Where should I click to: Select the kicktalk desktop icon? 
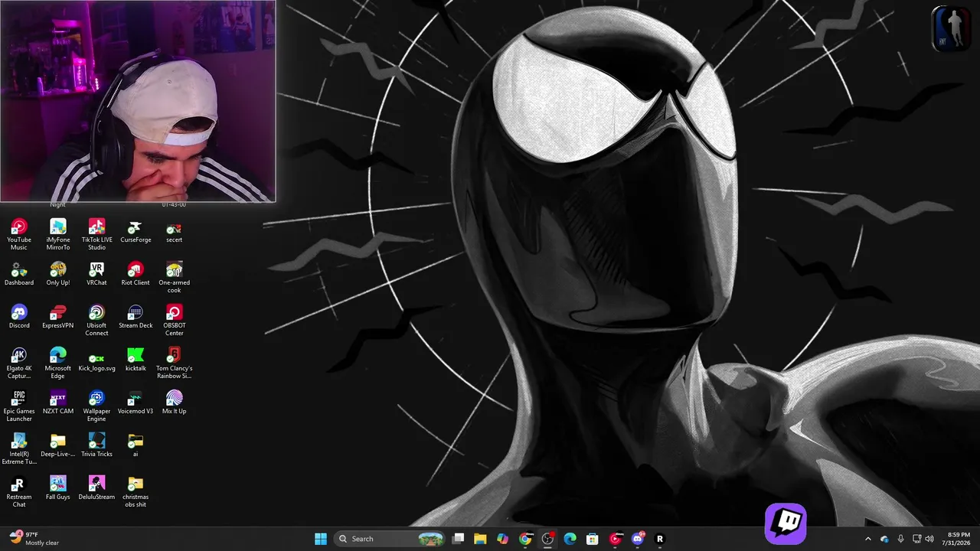click(136, 360)
